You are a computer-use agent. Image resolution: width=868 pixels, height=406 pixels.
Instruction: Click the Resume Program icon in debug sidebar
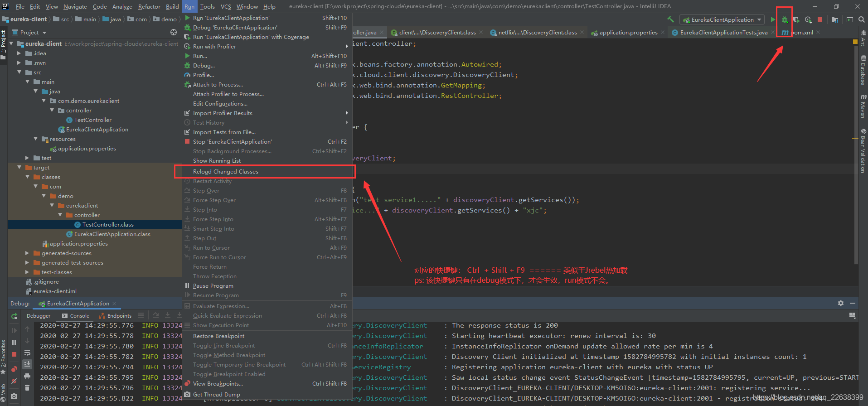coord(14,330)
